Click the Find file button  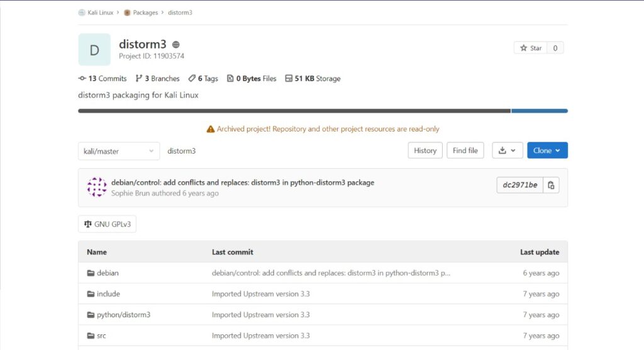pyautogui.click(x=465, y=150)
